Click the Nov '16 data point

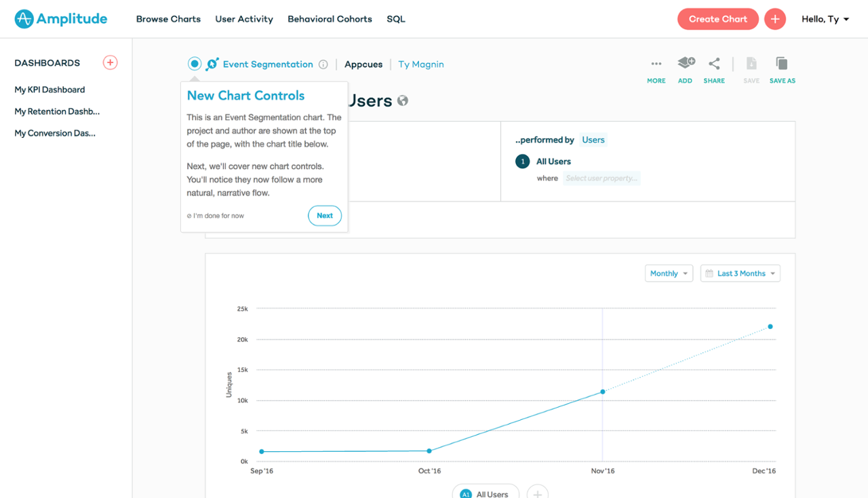tap(602, 391)
